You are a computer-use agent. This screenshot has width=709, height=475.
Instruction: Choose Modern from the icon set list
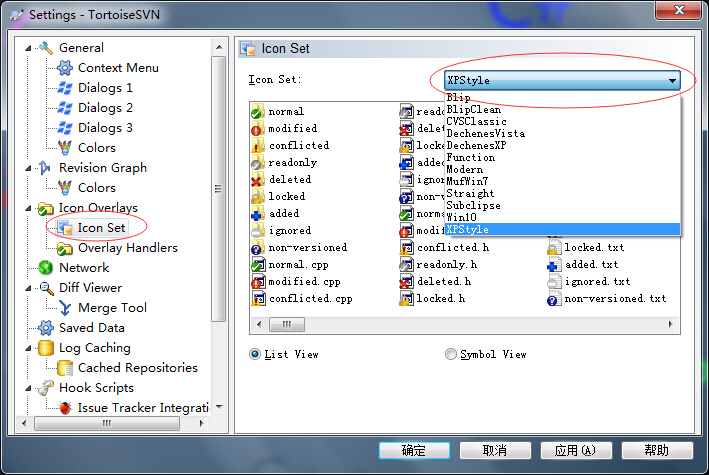562,169
